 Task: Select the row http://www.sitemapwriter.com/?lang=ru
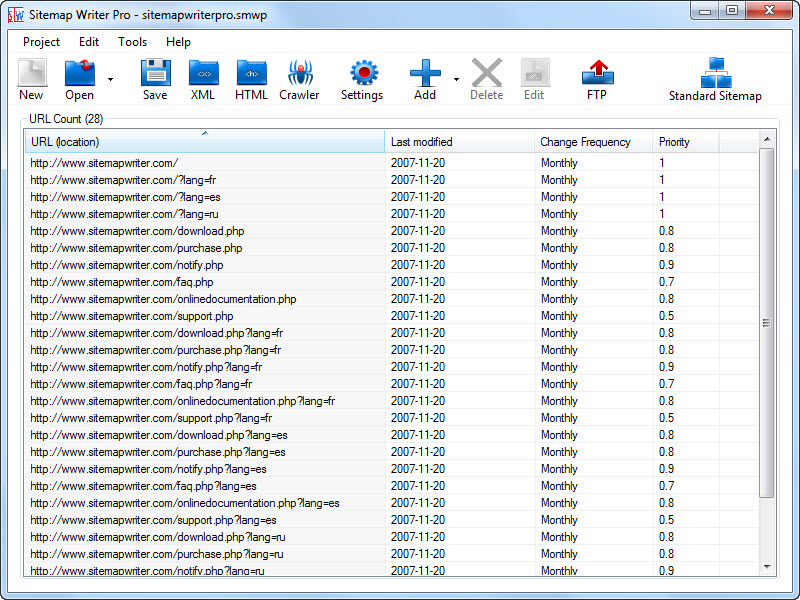391,214
